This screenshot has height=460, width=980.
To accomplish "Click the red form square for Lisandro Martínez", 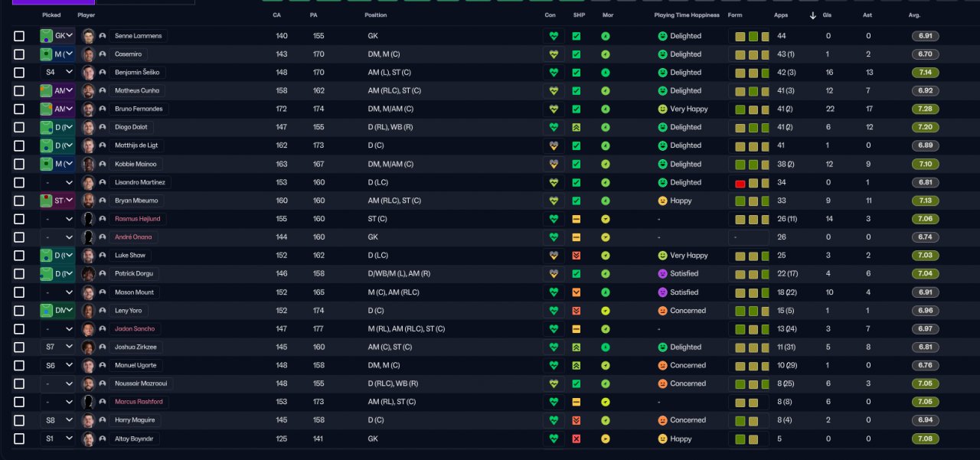I will [740, 183].
